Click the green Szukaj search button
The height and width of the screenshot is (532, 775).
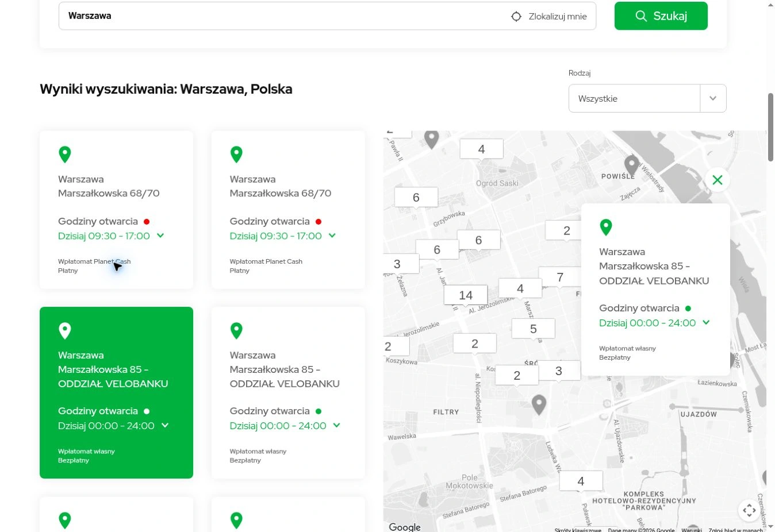[661, 16]
